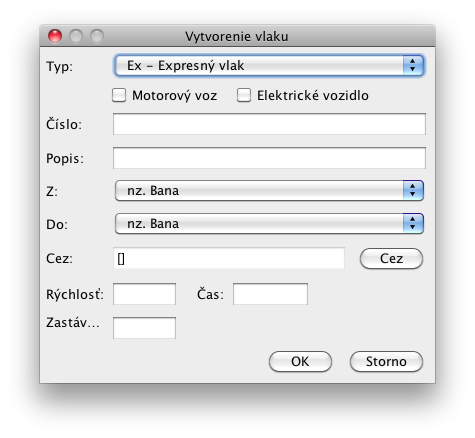Click the Typ: label text

click(59, 66)
